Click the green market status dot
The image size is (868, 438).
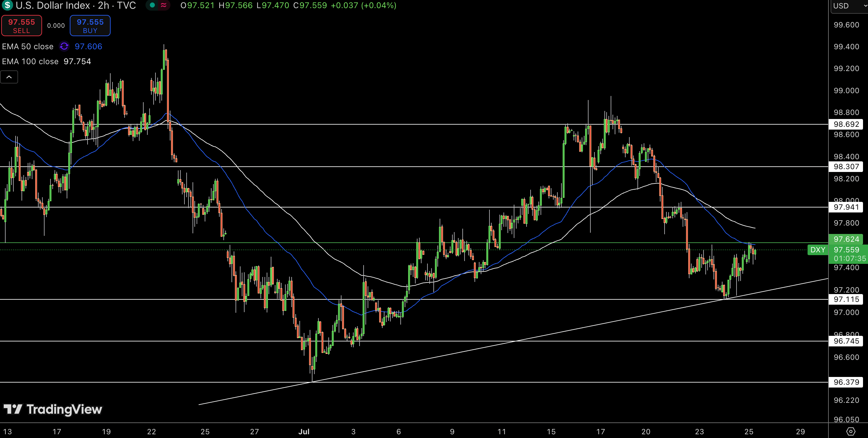[152, 5]
